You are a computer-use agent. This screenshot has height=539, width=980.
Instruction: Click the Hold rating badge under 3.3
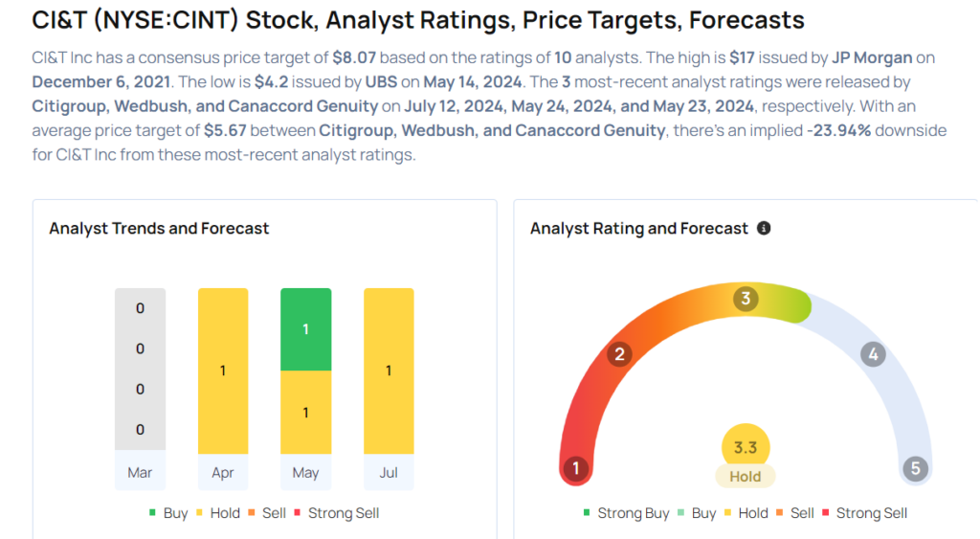(x=746, y=476)
